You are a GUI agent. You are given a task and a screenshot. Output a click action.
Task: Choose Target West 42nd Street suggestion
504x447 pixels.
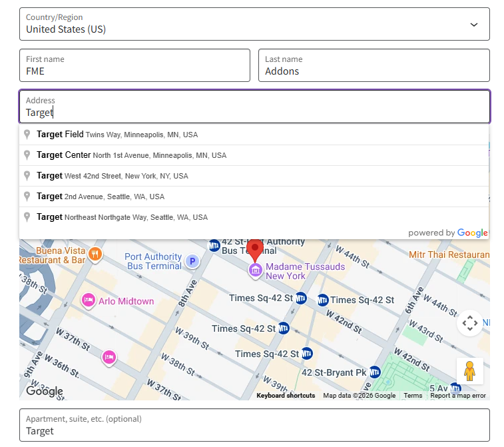(x=254, y=176)
